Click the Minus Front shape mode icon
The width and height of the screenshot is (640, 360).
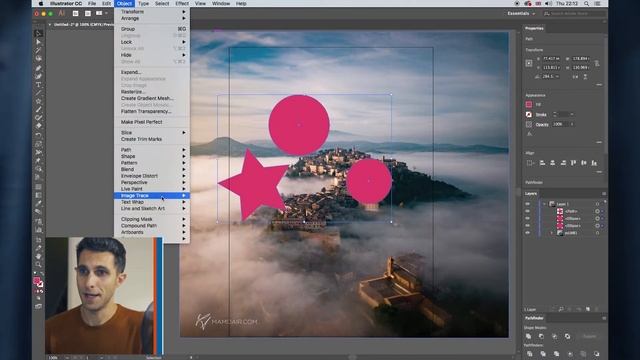(x=541, y=336)
